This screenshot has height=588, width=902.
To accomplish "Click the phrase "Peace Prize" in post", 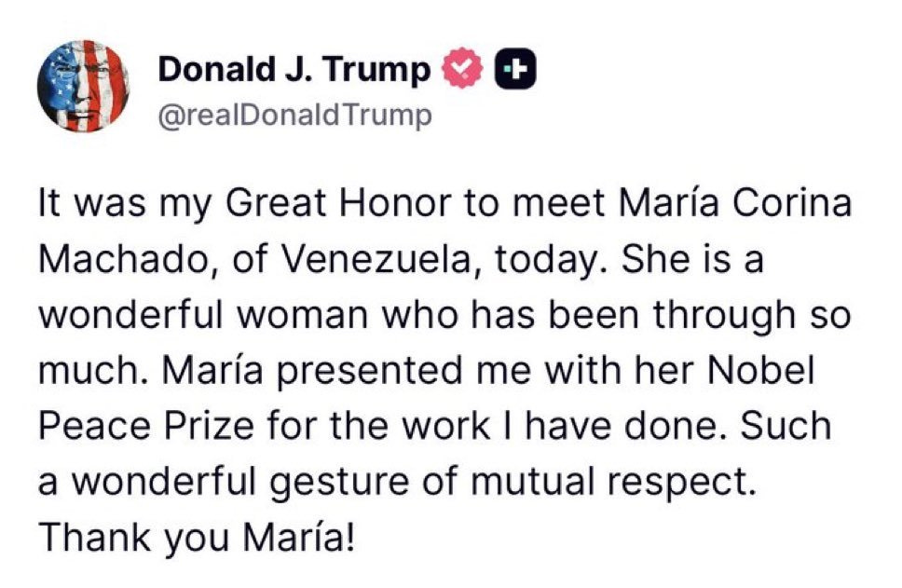I will pos(147,427).
